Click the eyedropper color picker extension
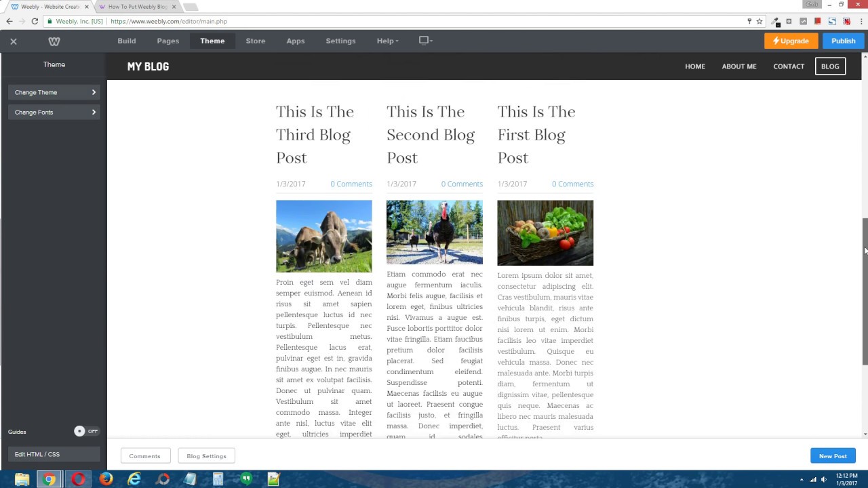 [775, 21]
